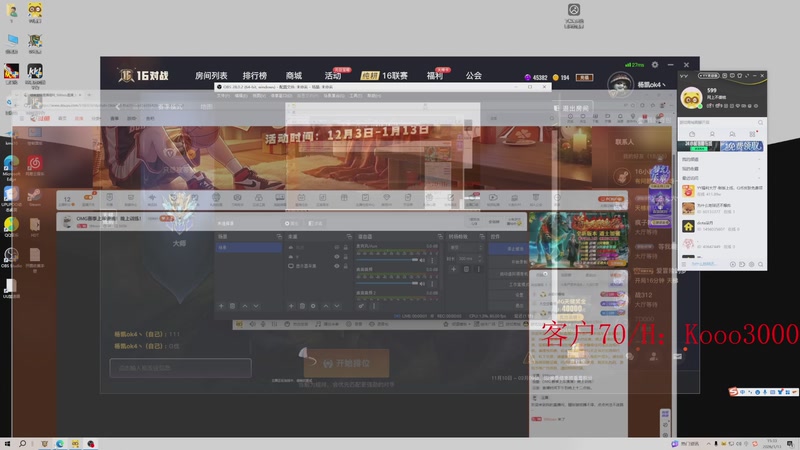Open 排行榜 tab in 16对战

click(255, 76)
